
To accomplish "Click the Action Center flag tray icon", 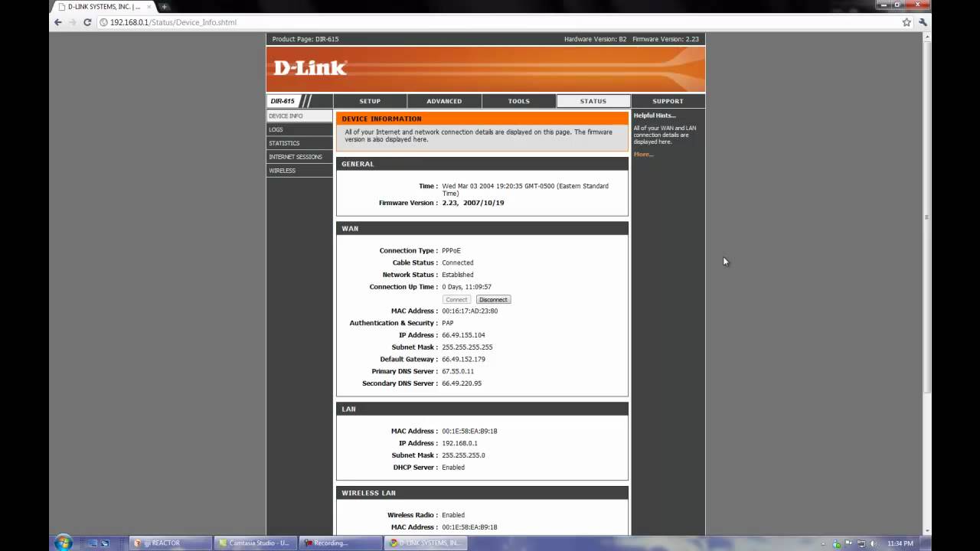I will point(849,543).
